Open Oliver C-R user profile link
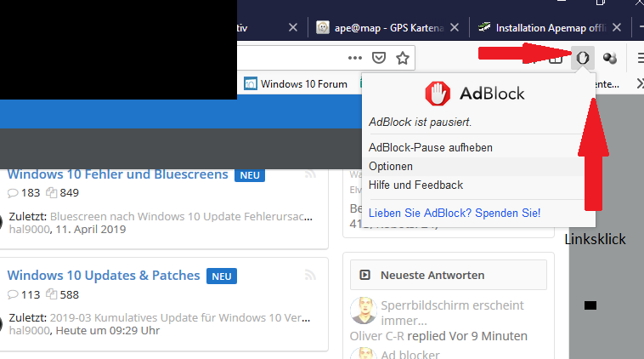The width and height of the screenshot is (644, 359). [x=377, y=336]
